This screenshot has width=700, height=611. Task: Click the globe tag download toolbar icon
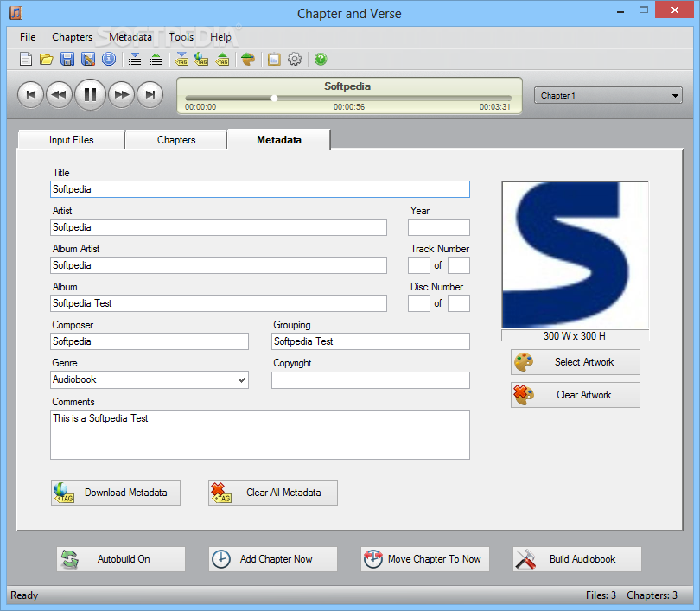tap(201, 59)
